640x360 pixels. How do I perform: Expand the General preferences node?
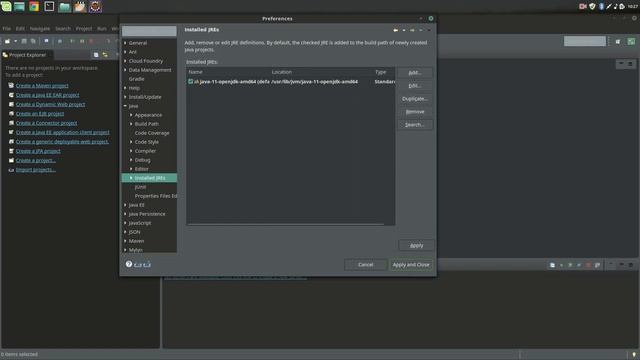pos(125,43)
